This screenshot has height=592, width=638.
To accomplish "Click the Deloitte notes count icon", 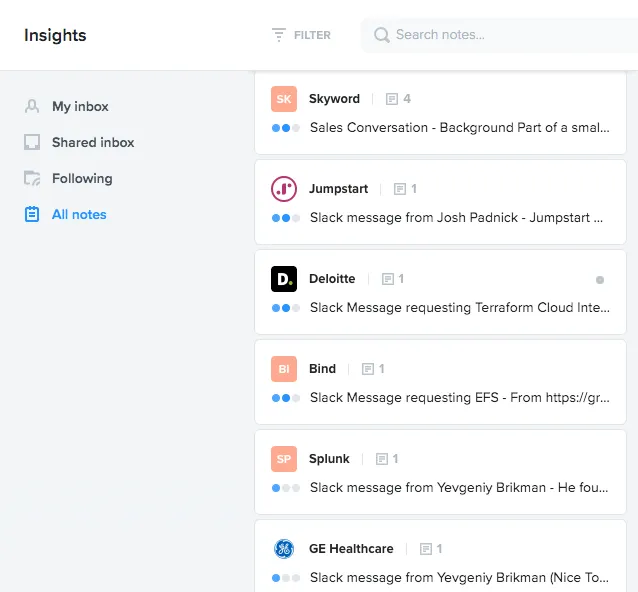I will [x=387, y=279].
